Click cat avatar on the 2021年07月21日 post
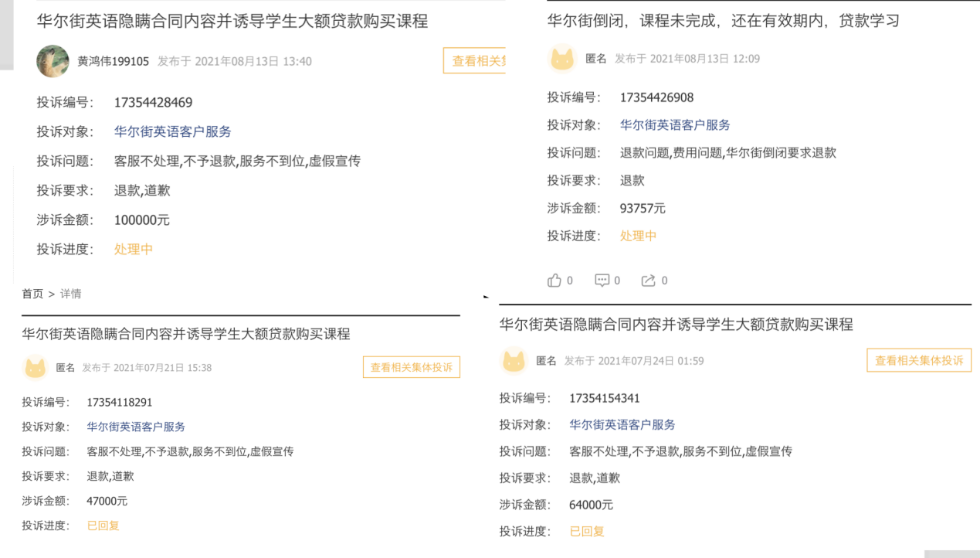 36,368
